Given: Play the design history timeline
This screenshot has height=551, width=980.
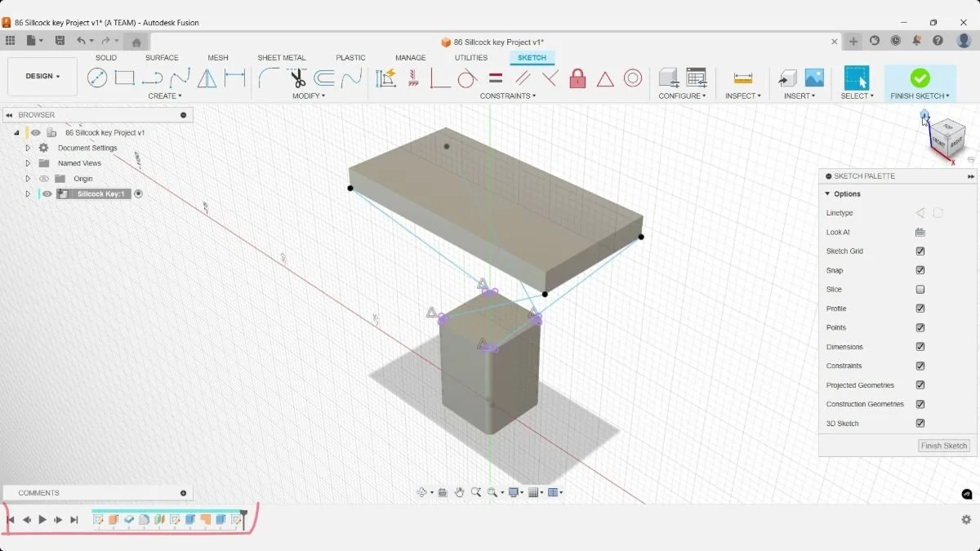Looking at the screenshot, I should point(42,520).
